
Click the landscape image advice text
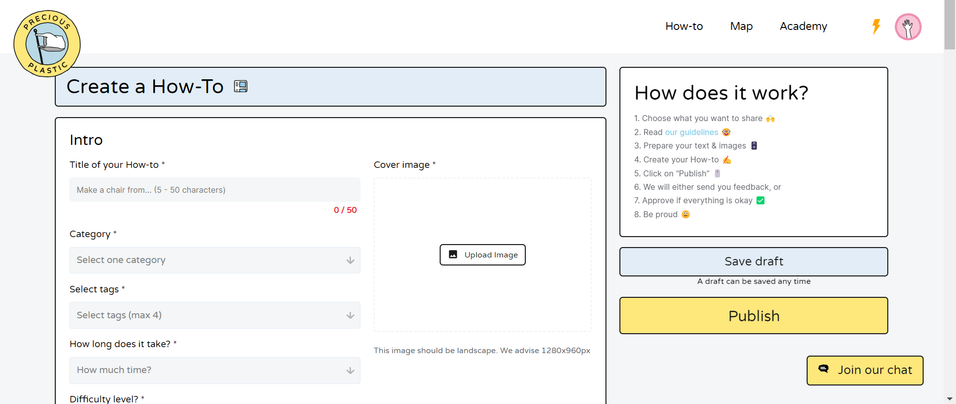[482, 350]
